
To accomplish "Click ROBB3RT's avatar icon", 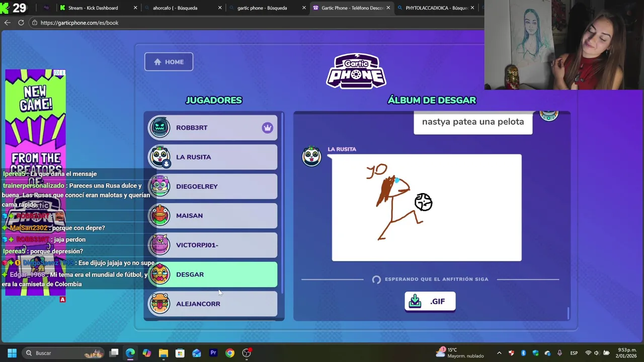I will click(x=160, y=127).
